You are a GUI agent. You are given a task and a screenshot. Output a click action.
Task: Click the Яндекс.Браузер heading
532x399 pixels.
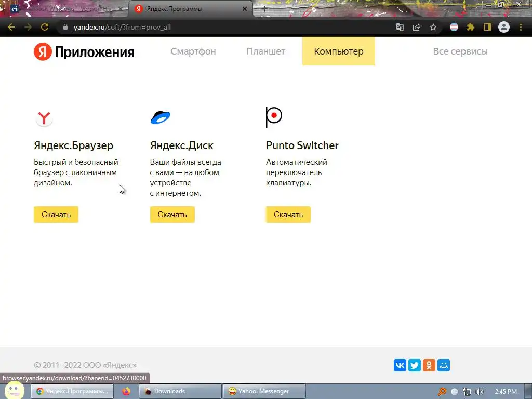[x=73, y=145]
